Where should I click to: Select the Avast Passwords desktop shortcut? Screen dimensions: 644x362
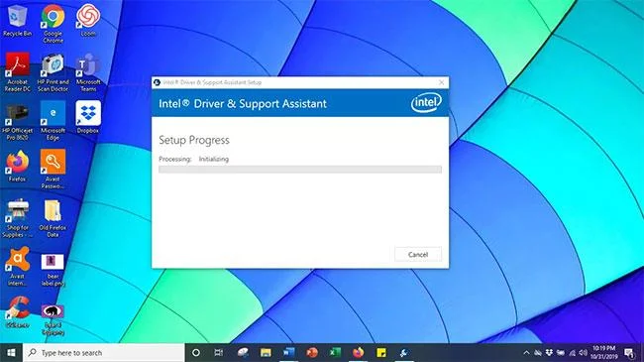[53, 169]
